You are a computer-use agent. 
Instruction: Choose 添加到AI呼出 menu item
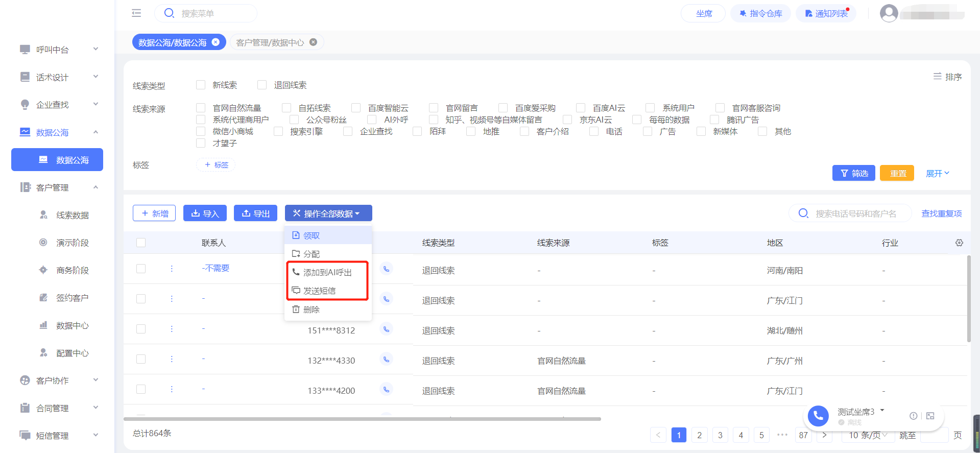coord(328,272)
